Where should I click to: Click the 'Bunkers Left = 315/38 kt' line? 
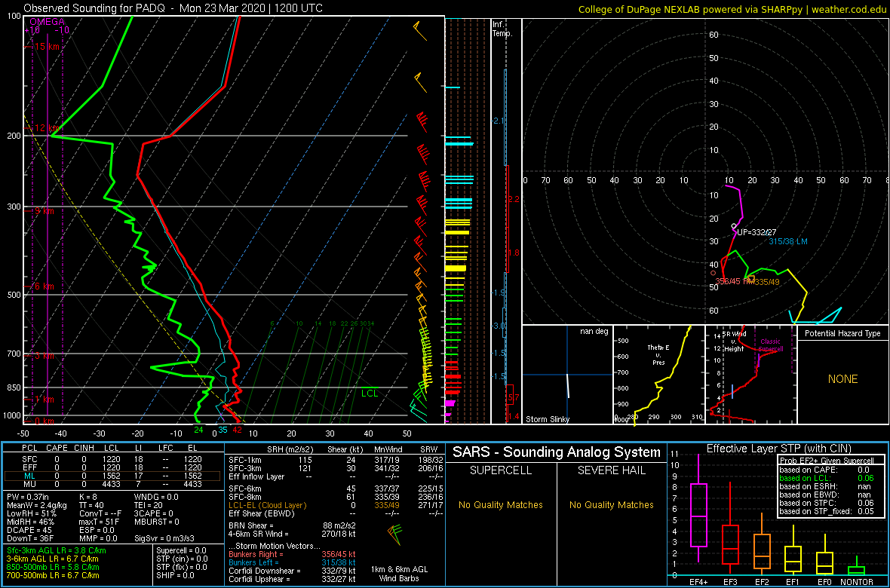tap(292, 562)
